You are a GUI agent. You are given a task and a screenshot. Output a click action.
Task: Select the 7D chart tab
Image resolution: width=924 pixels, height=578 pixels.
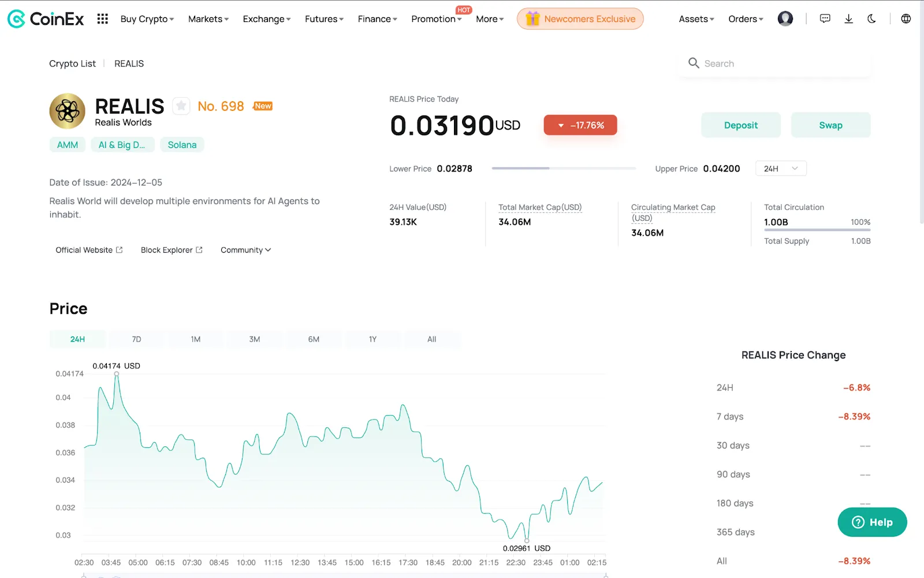click(x=136, y=339)
